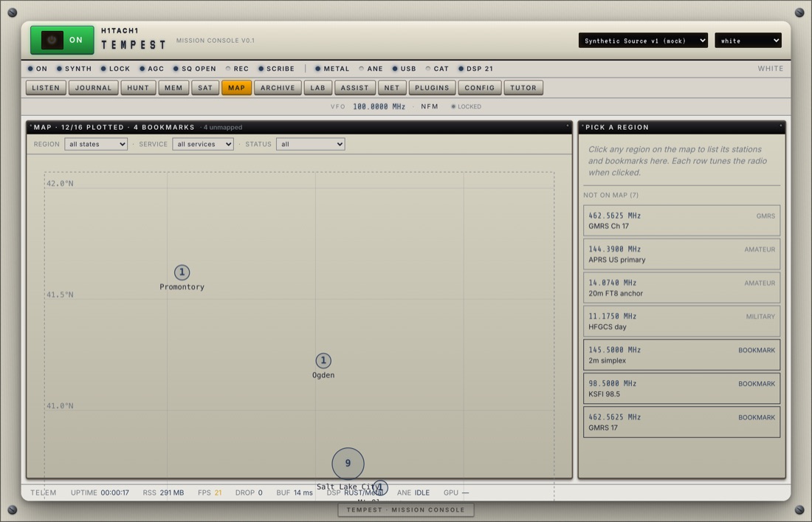This screenshot has height=522, width=812.
Task: Expand the STATUS all dropdown
Action: [311, 144]
